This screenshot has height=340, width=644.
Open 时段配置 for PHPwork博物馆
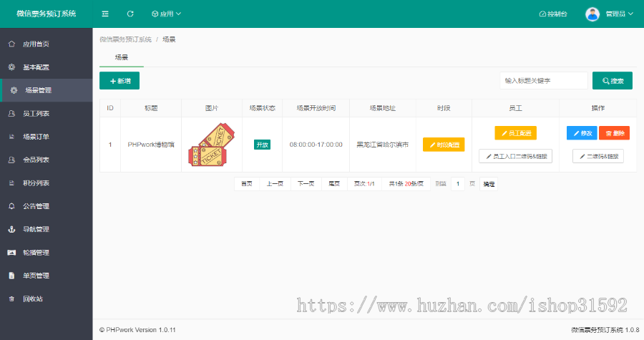pyautogui.click(x=444, y=145)
